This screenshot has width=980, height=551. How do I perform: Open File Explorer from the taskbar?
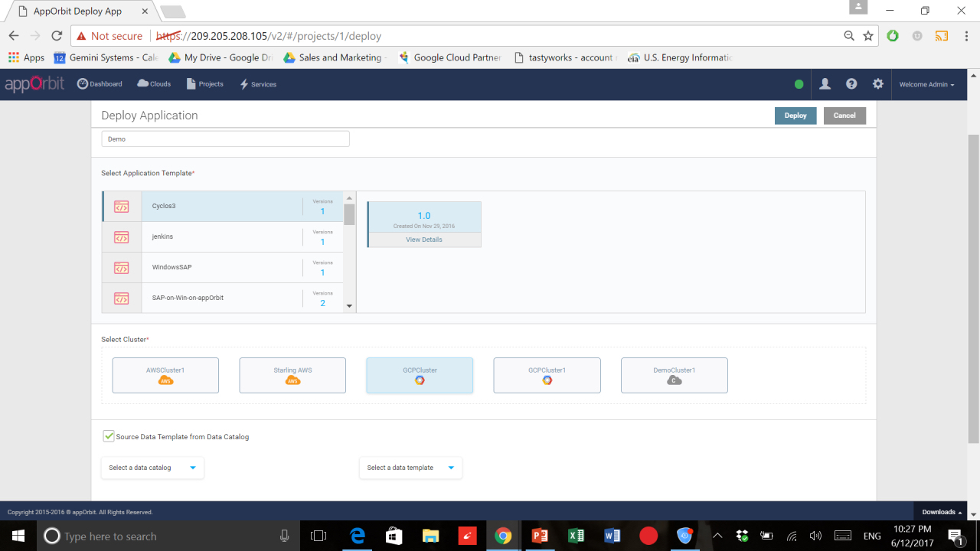click(430, 536)
